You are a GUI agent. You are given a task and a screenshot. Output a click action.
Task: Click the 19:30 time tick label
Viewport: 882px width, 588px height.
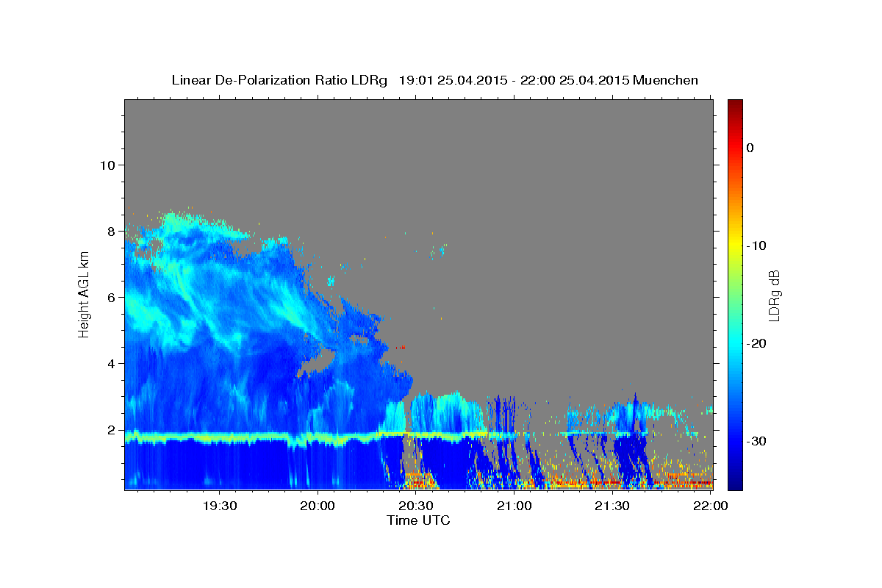(x=219, y=506)
